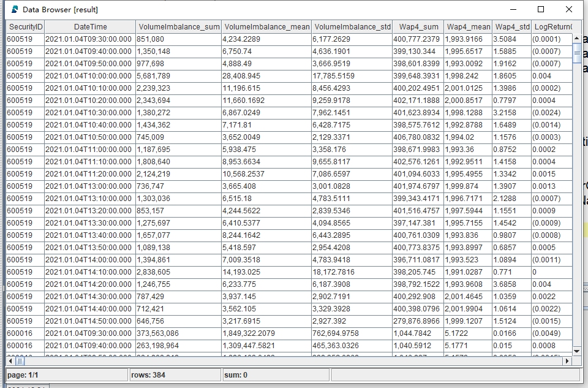Click the Wap4_sum column header
The width and height of the screenshot is (588, 388).
(x=417, y=27)
